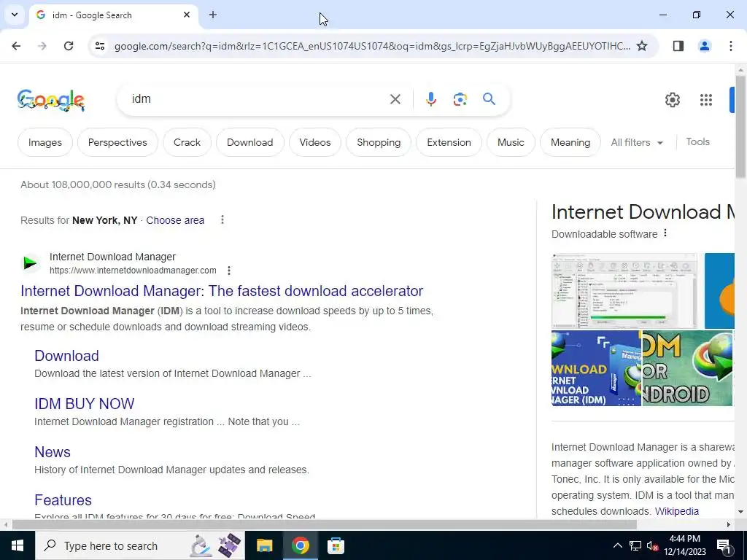The height and width of the screenshot is (560, 747).
Task: Open the Chrome profile avatar
Action: coord(704,46)
